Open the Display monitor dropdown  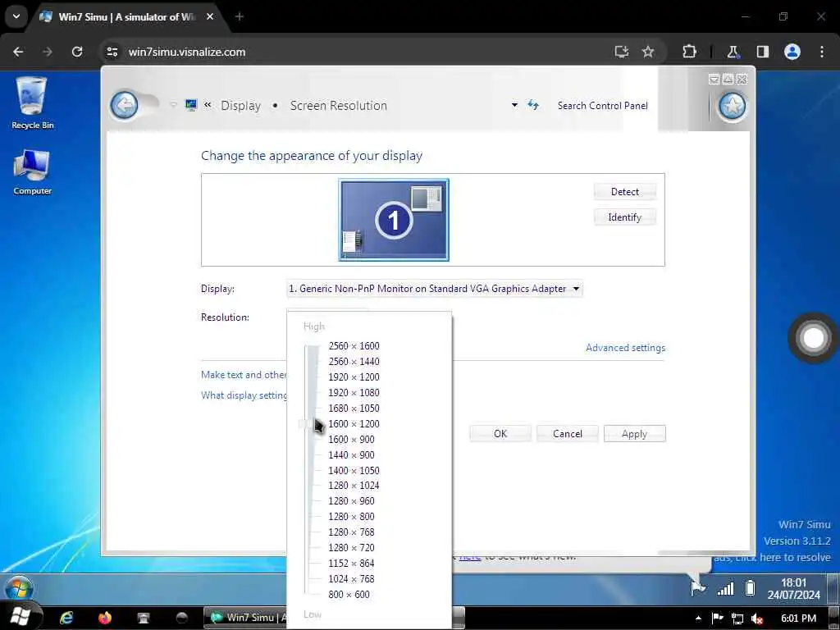click(435, 289)
